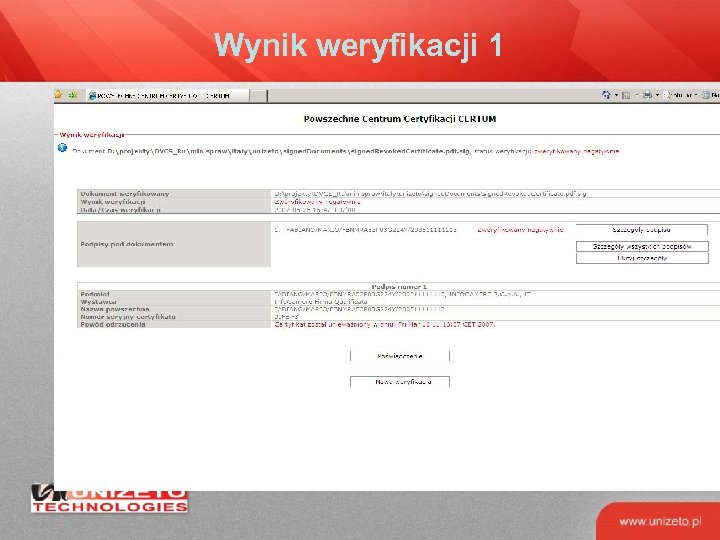Expand the Home button dropdown arrow
This screenshot has width=720, height=540.
tap(616, 96)
